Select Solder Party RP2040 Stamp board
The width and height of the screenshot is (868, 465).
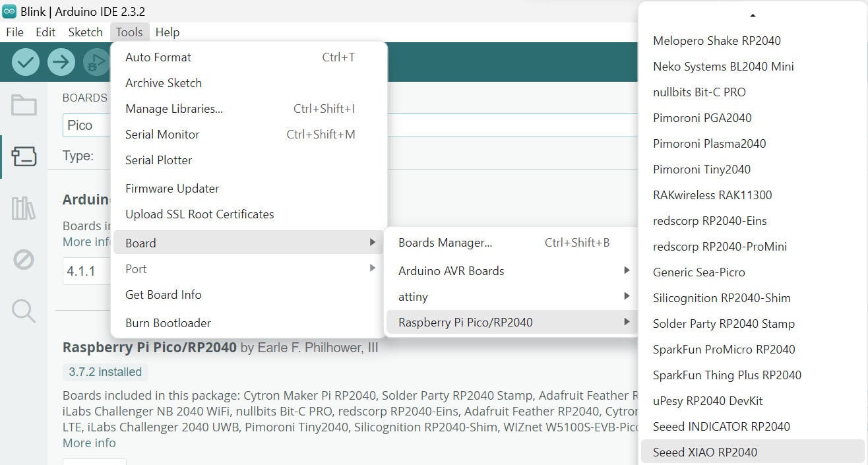[x=753, y=324]
